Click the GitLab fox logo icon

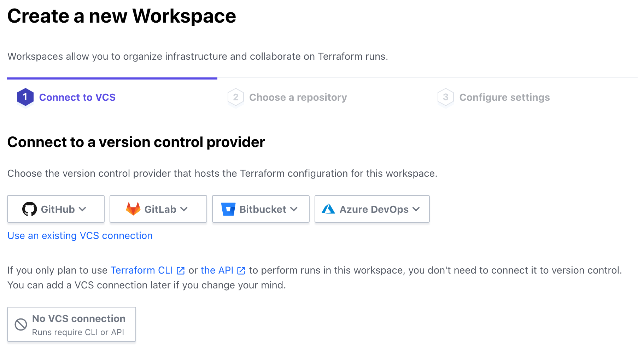(133, 209)
